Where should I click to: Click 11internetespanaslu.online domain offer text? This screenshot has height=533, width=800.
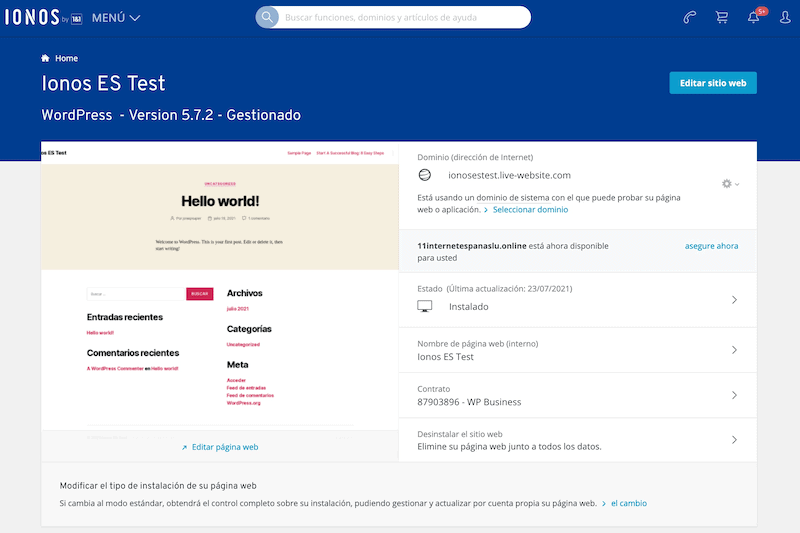point(471,246)
